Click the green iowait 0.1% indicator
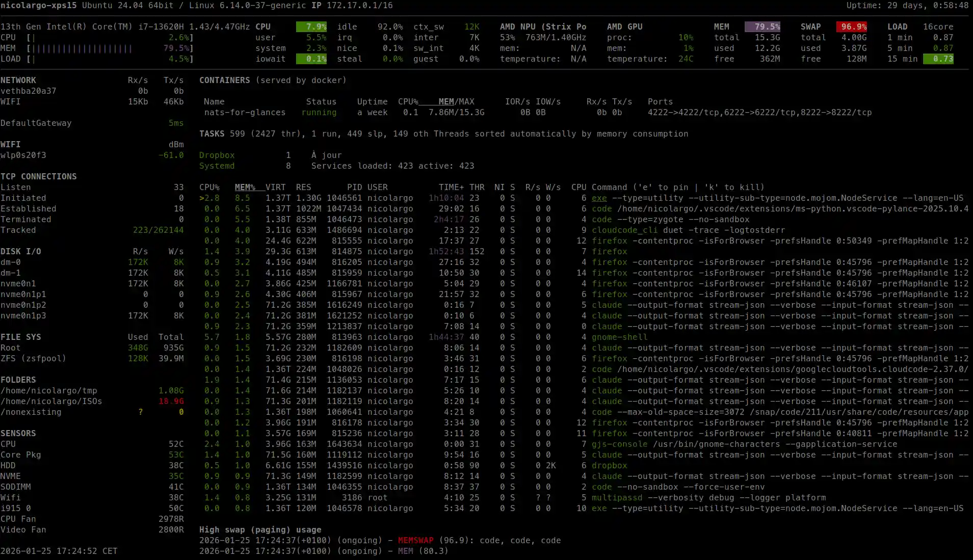This screenshot has height=560, width=973. (312, 59)
